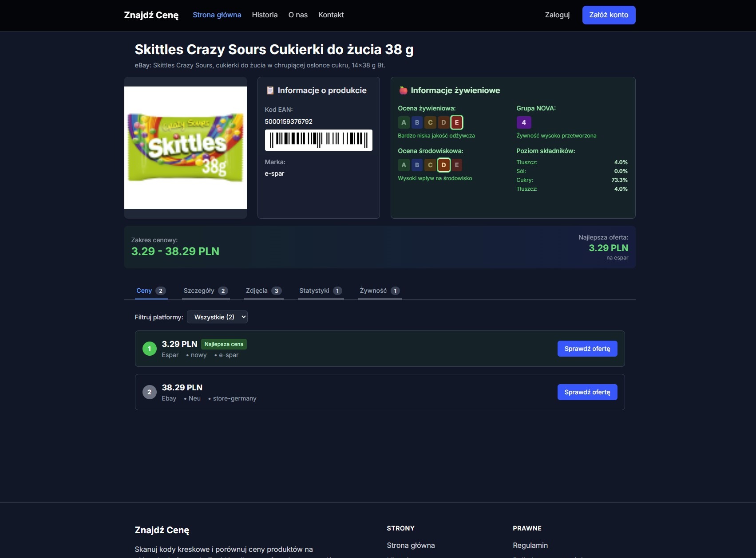The height and width of the screenshot is (558, 756).
Task: Click the Zaloguj link
Action: (556, 15)
